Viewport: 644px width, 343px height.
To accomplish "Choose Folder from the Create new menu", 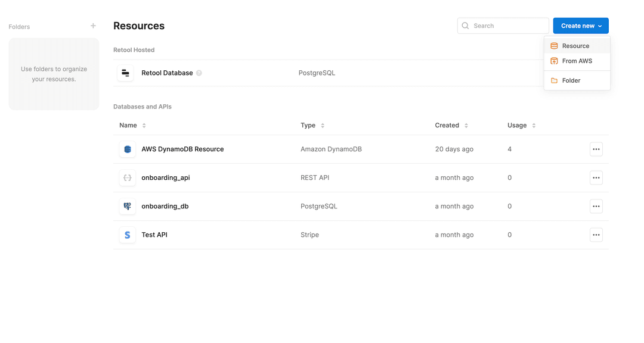I will click(x=577, y=80).
